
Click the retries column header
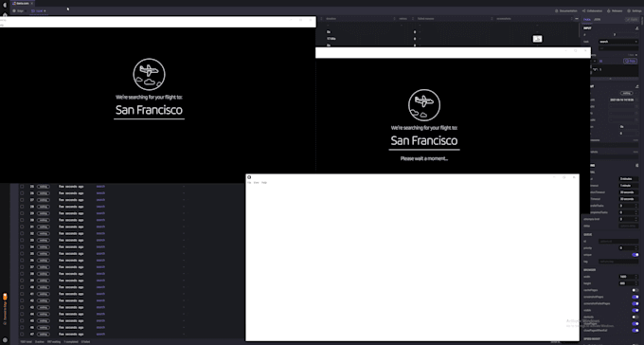pos(402,19)
